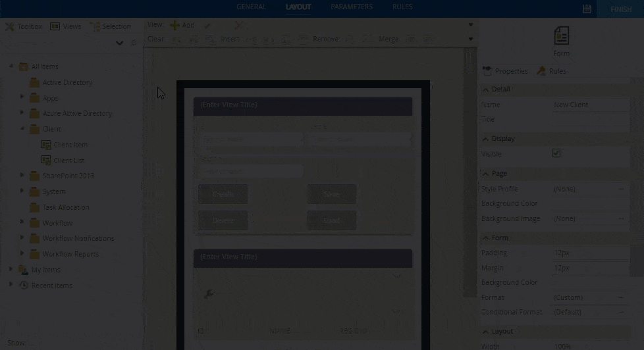This screenshot has width=644, height=350.
Task: Click the first Insert icon
Action: coord(251,39)
